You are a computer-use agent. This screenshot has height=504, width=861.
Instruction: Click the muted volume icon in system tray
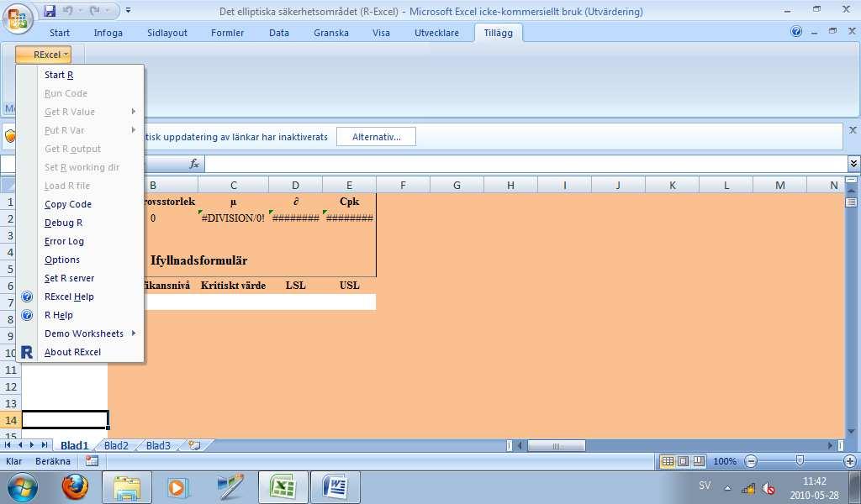pyautogui.click(x=769, y=487)
